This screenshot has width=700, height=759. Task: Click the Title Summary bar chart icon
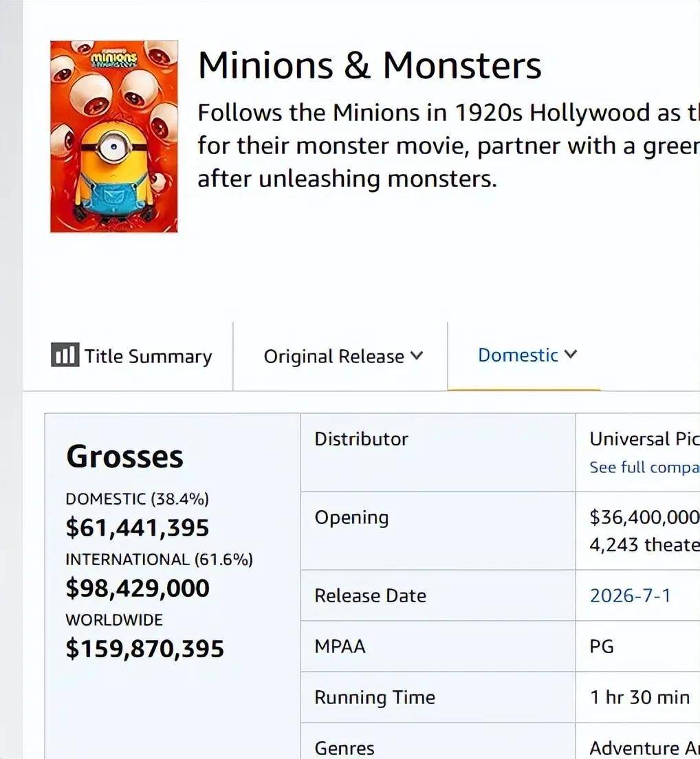(65, 355)
